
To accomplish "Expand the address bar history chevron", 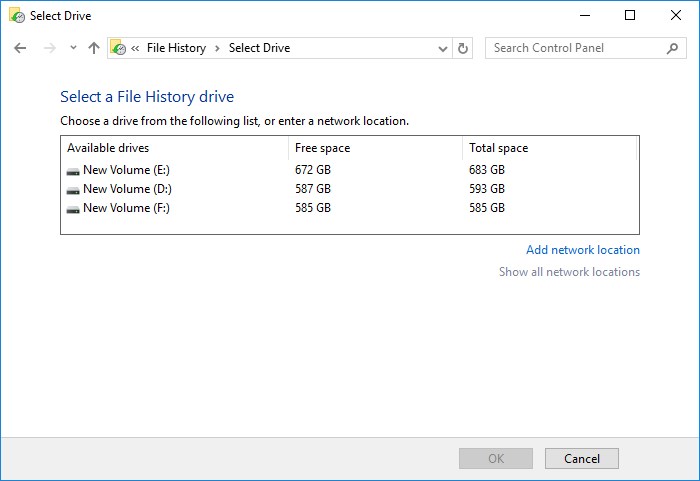I will [442, 48].
